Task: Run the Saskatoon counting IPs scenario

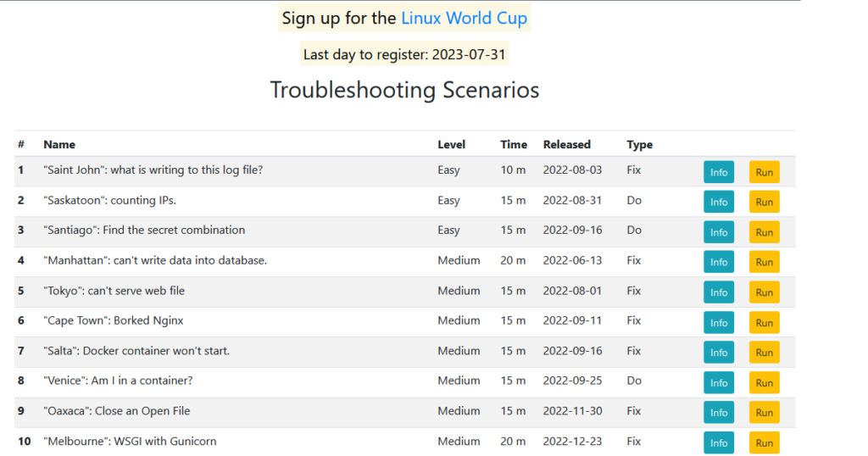Action: click(764, 202)
